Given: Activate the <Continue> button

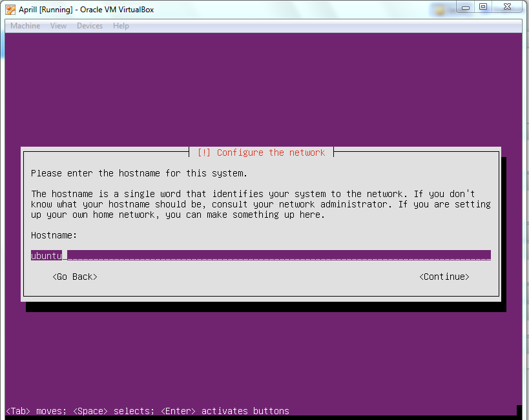Looking at the screenshot, I should point(444,277).
